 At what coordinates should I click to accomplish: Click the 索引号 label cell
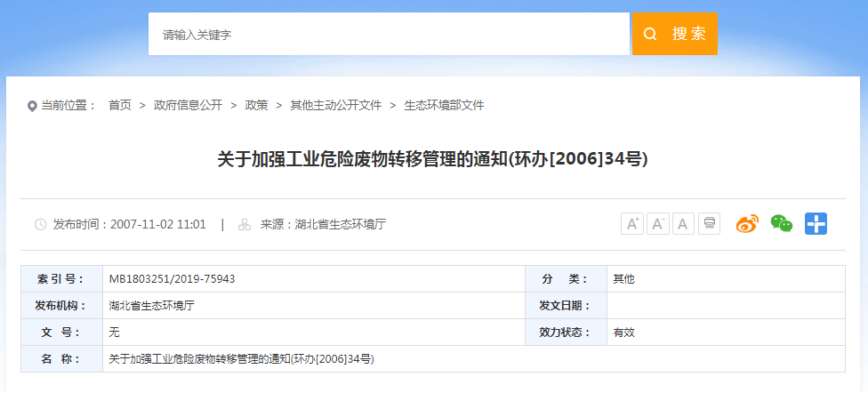click(62, 279)
